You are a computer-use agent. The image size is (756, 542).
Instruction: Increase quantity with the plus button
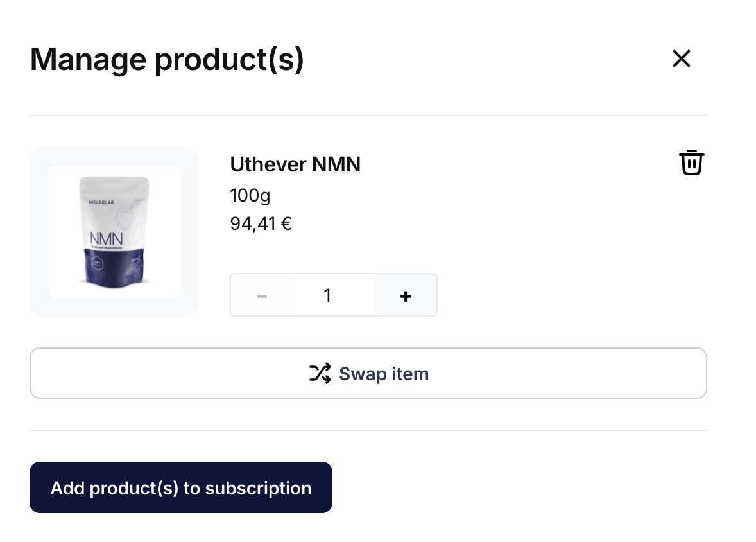(x=406, y=295)
